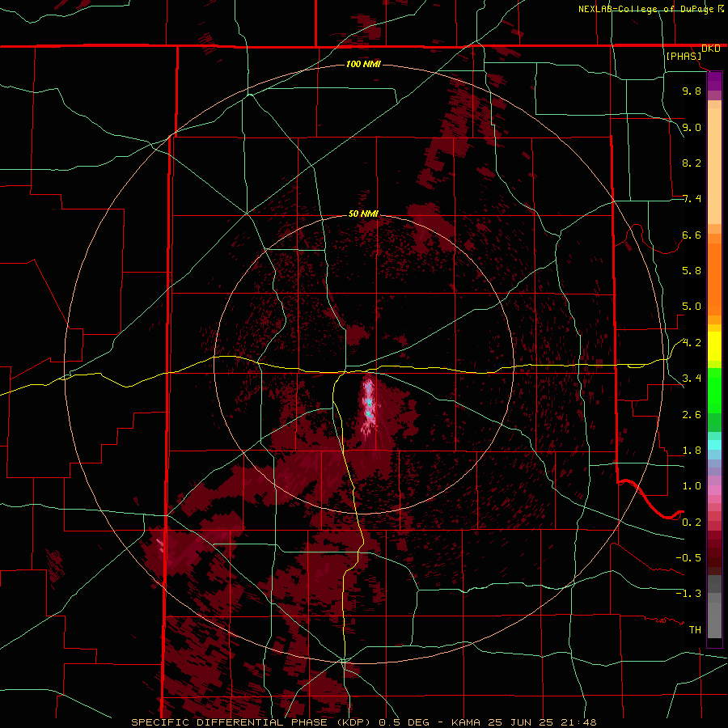Click the [PHAS] product label
Image resolution: width=728 pixels, height=728 pixels.
pyautogui.click(x=684, y=57)
